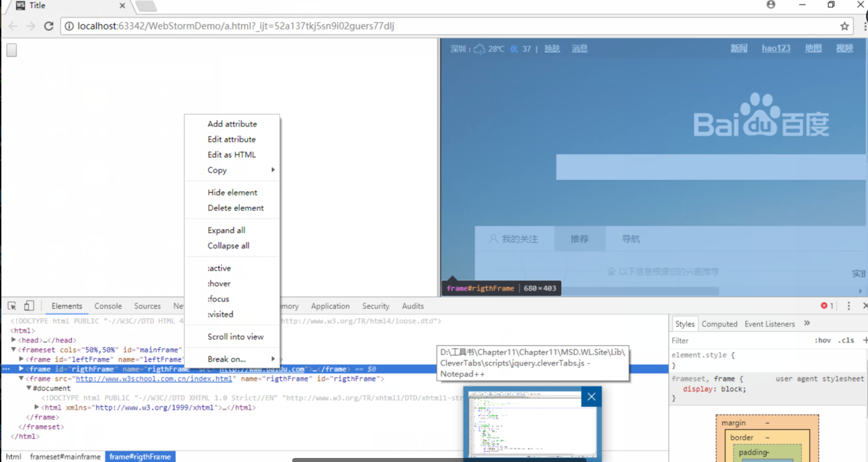Toggle the :visited pseudo-state entry
Screen dimensions: 868x462
click(232, 314)
